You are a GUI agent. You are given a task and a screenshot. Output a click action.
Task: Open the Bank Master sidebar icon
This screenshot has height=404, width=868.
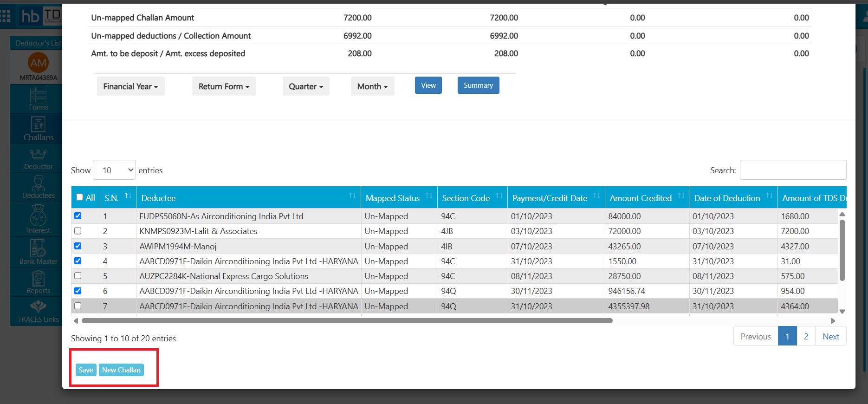(38, 252)
